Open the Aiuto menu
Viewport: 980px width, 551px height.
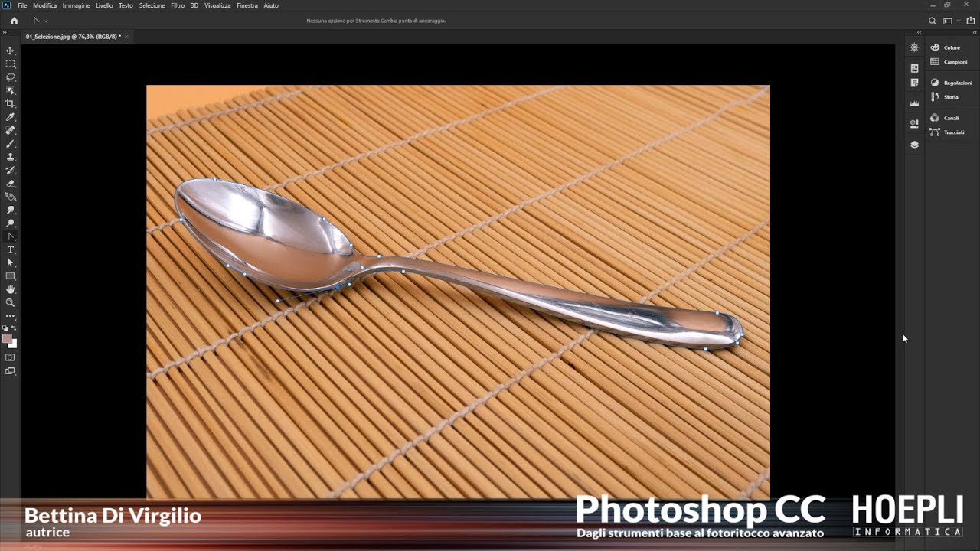pyautogui.click(x=271, y=5)
